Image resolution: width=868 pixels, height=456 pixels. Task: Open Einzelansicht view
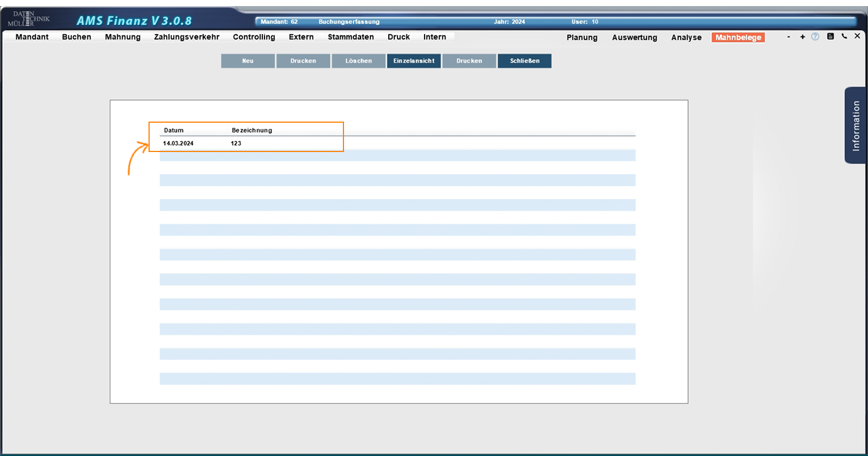coord(414,61)
